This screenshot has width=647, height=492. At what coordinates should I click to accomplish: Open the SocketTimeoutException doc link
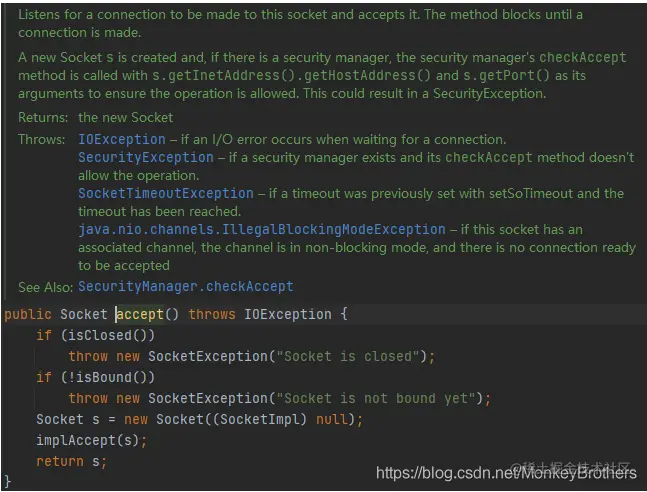click(x=166, y=193)
